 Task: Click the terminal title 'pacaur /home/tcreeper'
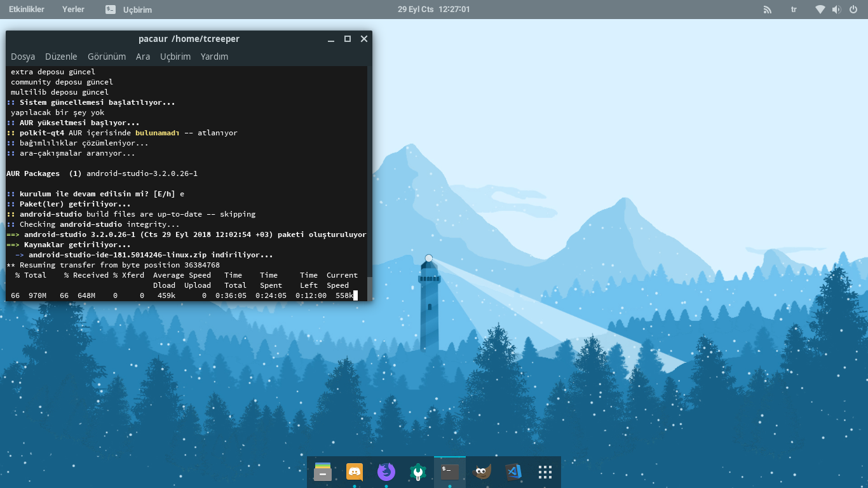[189, 39]
